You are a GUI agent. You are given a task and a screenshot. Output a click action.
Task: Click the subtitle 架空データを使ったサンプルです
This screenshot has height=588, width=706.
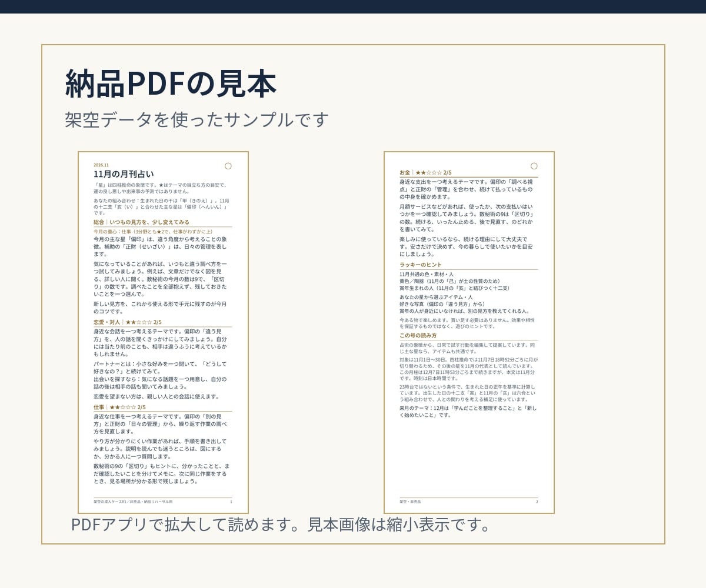click(197, 119)
